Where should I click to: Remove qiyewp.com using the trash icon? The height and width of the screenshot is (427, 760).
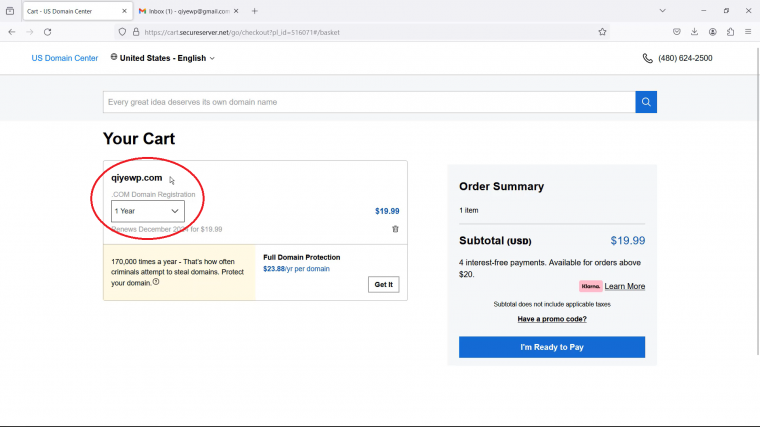tap(395, 229)
